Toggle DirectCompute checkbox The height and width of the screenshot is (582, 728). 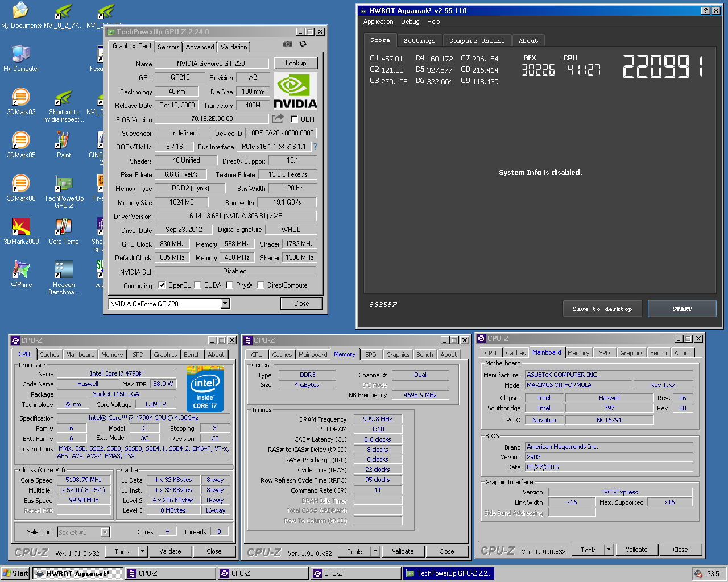coord(260,285)
